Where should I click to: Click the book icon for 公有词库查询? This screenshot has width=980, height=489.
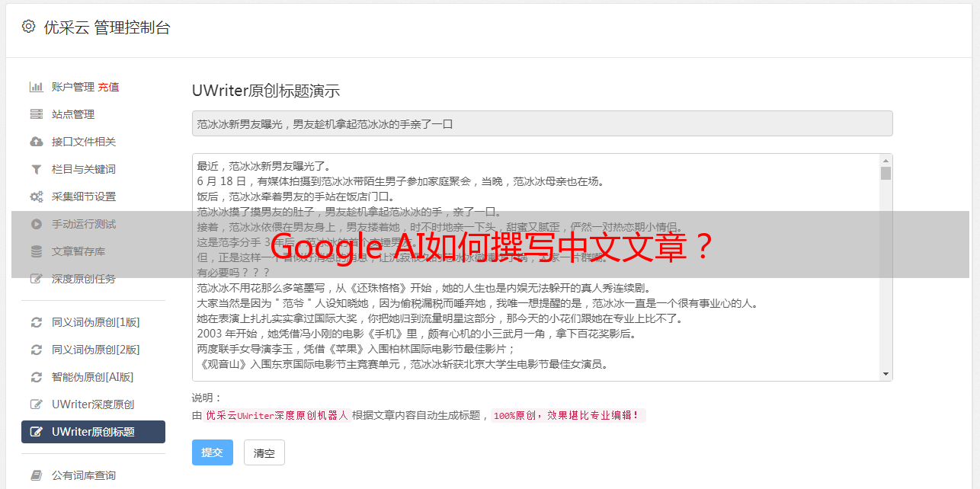36,475
